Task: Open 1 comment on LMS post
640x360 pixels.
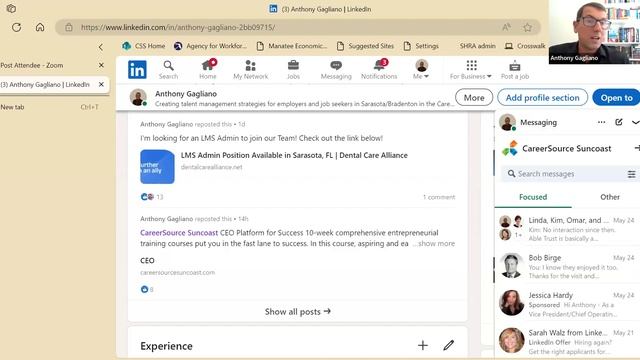Action: pos(439,197)
